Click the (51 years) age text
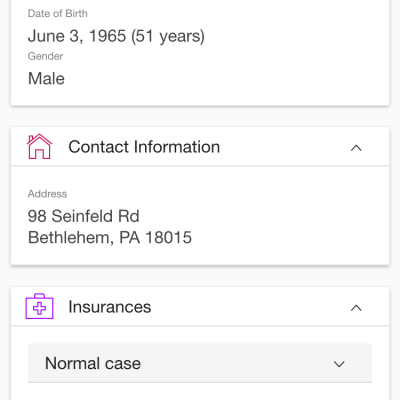Image resolution: width=400 pixels, height=400 pixels. (168, 36)
